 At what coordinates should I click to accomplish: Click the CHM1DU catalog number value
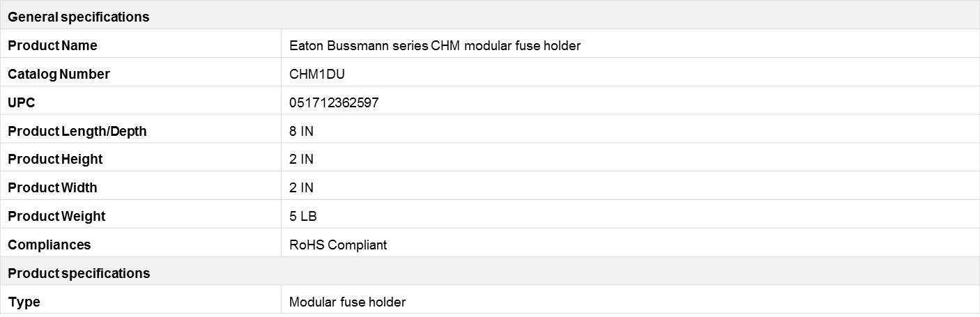pyautogui.click(x=317, y=74)
